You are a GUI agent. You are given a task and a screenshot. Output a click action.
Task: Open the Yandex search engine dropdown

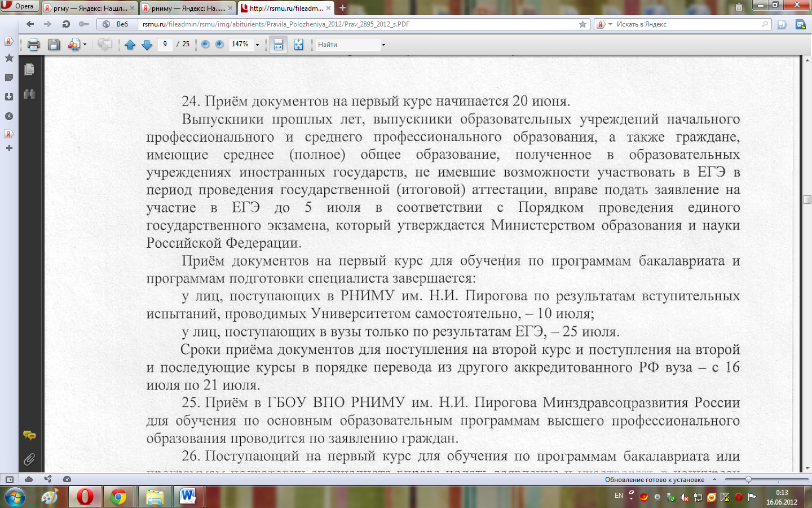604,24
